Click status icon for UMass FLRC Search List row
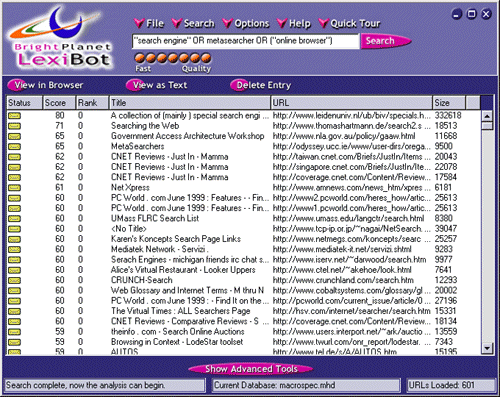 (14, 219)
